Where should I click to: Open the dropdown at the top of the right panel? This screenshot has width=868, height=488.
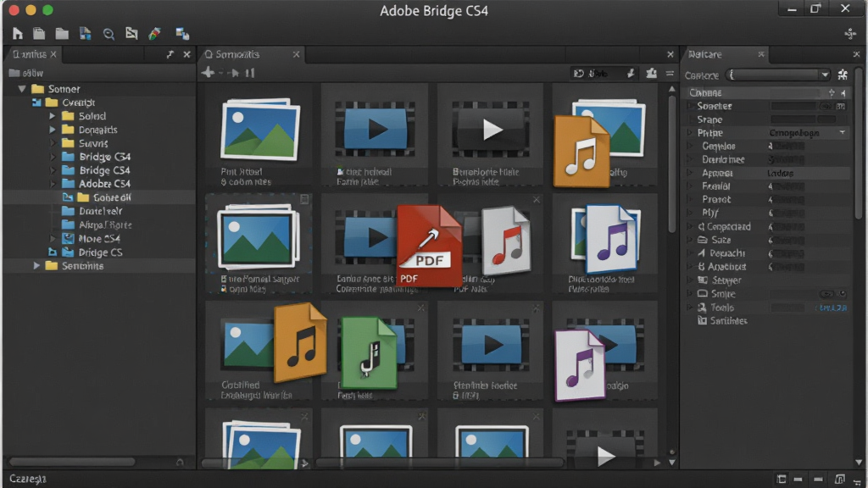pos(780,75)
